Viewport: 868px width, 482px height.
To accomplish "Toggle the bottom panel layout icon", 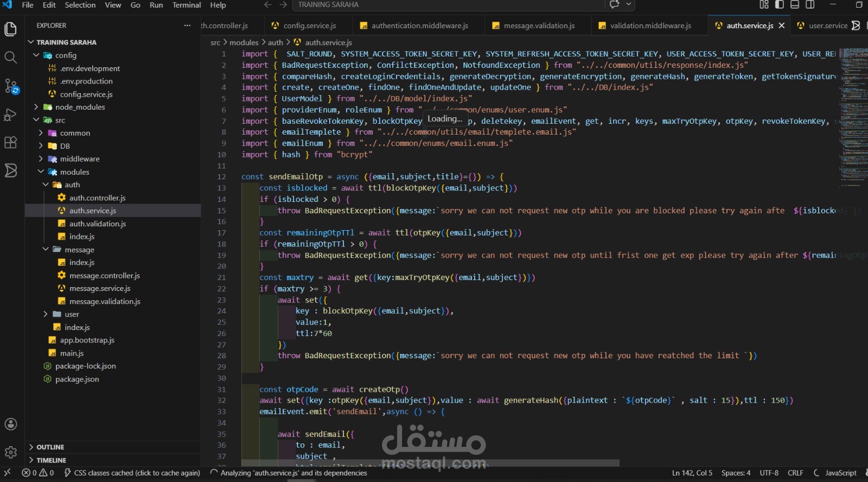I will click(795, 5).
